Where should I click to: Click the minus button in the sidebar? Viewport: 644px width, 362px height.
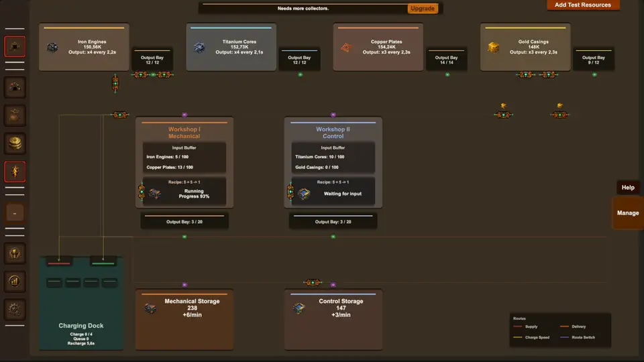(15, 213)
